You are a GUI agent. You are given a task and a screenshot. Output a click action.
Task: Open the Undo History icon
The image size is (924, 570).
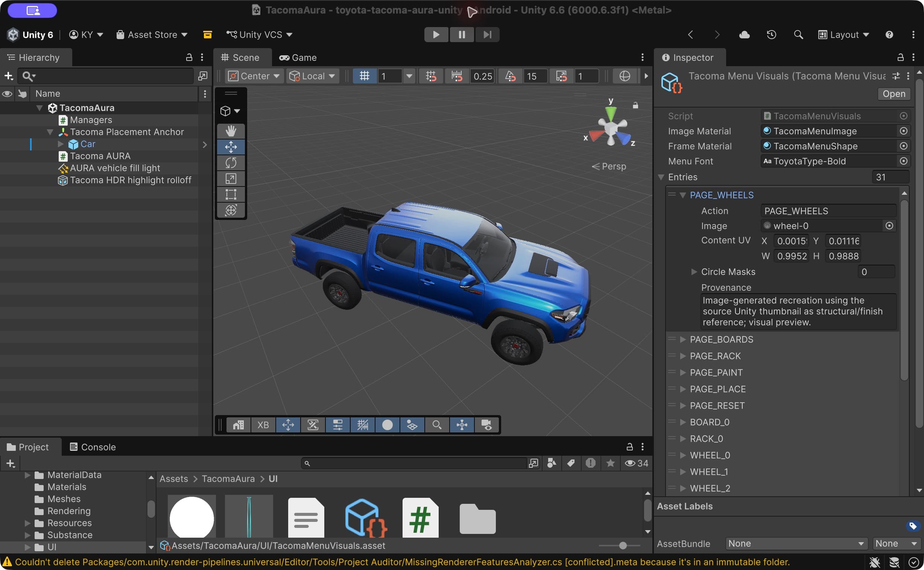(x=771, y=35)
